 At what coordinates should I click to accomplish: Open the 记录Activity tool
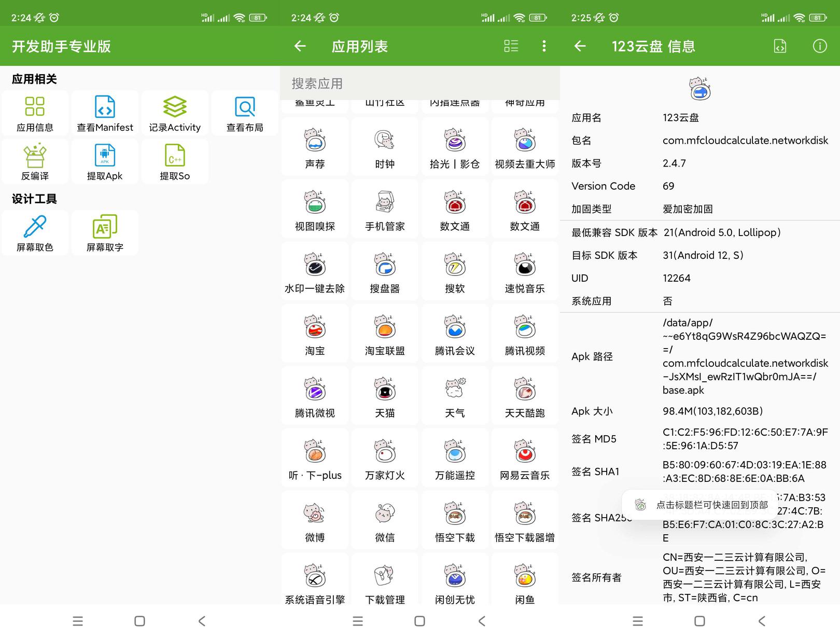(175, 114)
